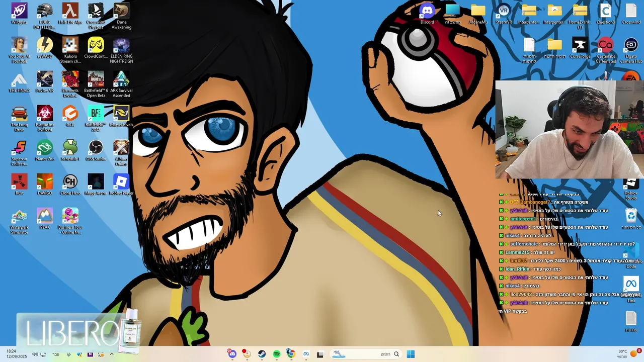Open OBS Studio from the desktop
The height and width of the screenshot is (362, 644).
(x=96, y=150)
